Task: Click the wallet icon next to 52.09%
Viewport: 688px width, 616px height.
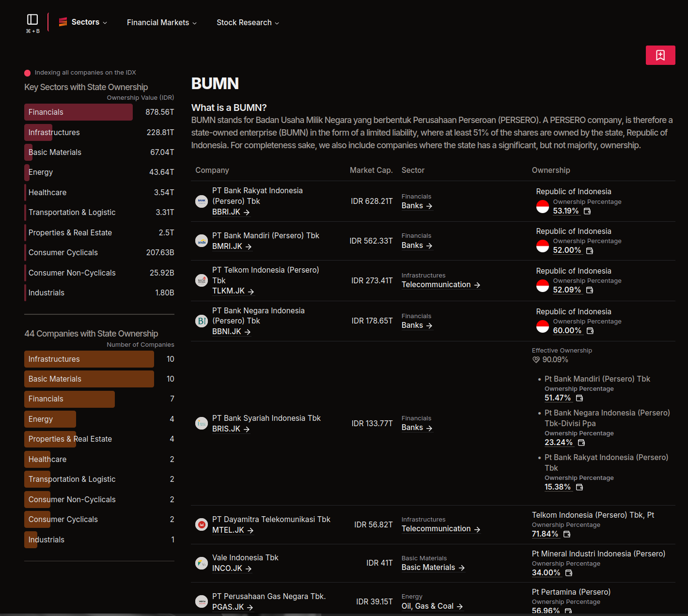Action: point(590,290)
